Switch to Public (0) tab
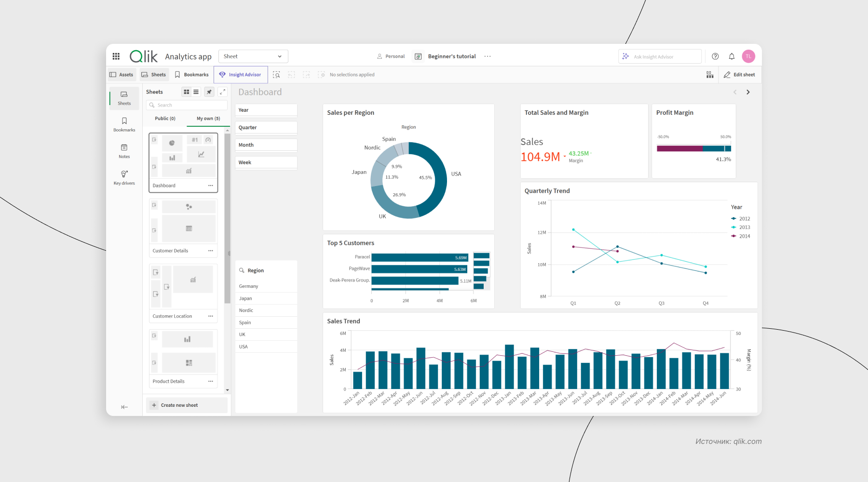Image resolution: width=868 pixels, height=482 pixels. point(165,119)
